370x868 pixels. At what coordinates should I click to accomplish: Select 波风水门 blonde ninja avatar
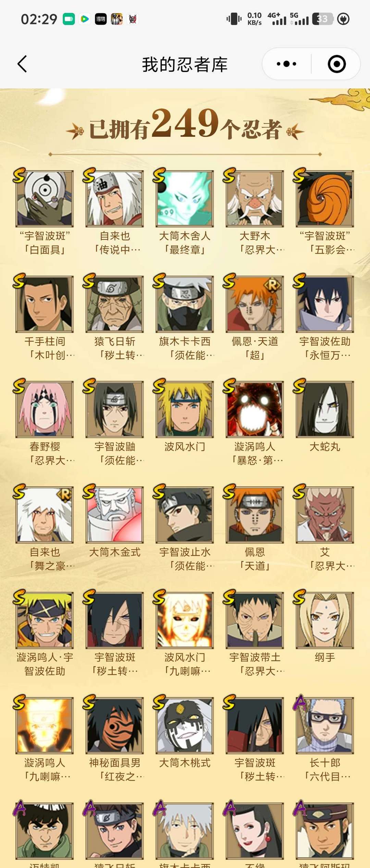click(185, 409)
